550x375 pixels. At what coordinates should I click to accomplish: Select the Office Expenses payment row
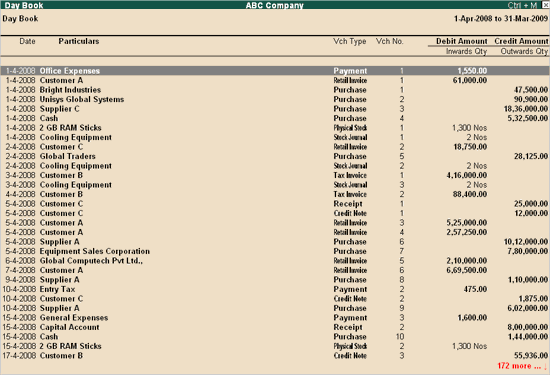click(275, 71)
